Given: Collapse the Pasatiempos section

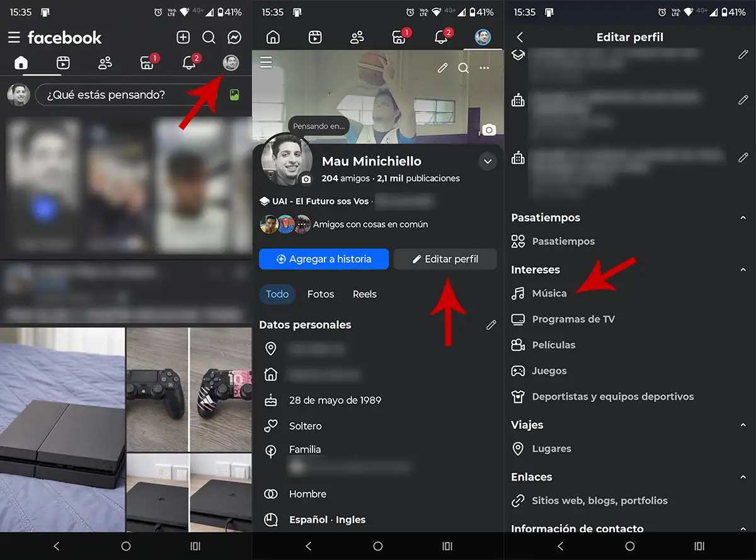Looking at the screenshot, I should pyautogui.click(x=743, y=218).
